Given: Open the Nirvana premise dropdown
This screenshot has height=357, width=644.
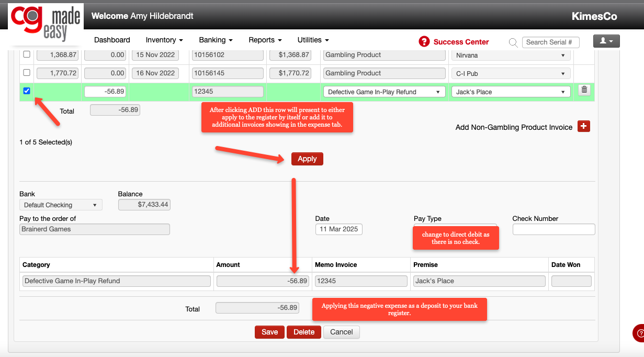Looking at the screenshot, I should coord(511,55).
